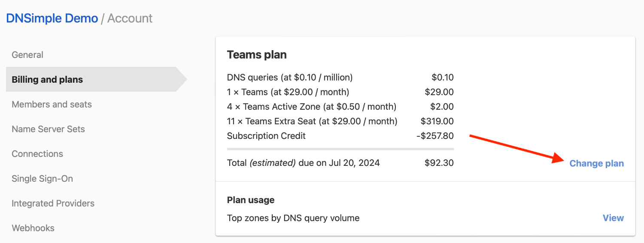This screenshot has width=644, height=243.
Task: Click the -$257.80 credit amount
Action: click(x=435, y=136)
